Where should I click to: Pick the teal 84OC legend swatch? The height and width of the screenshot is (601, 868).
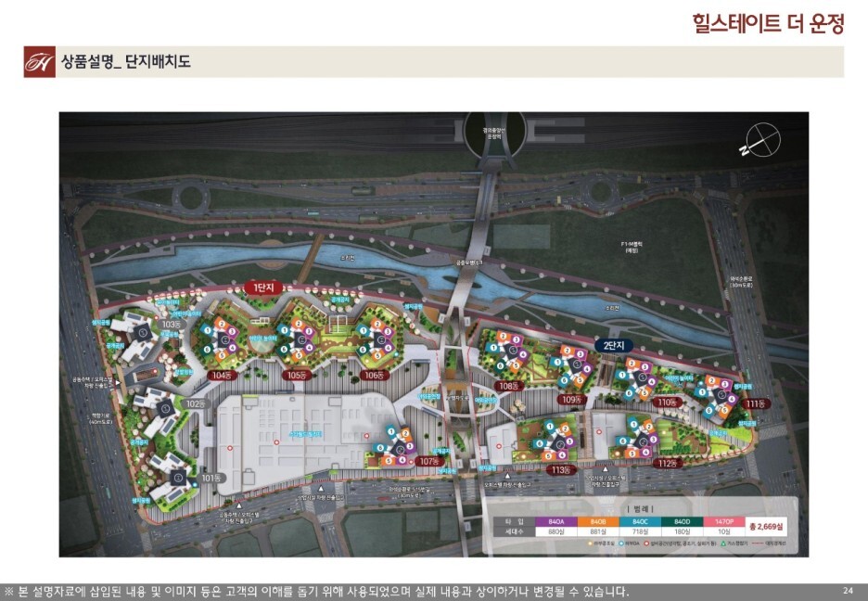pyautogui.click(x=640, y=522)
